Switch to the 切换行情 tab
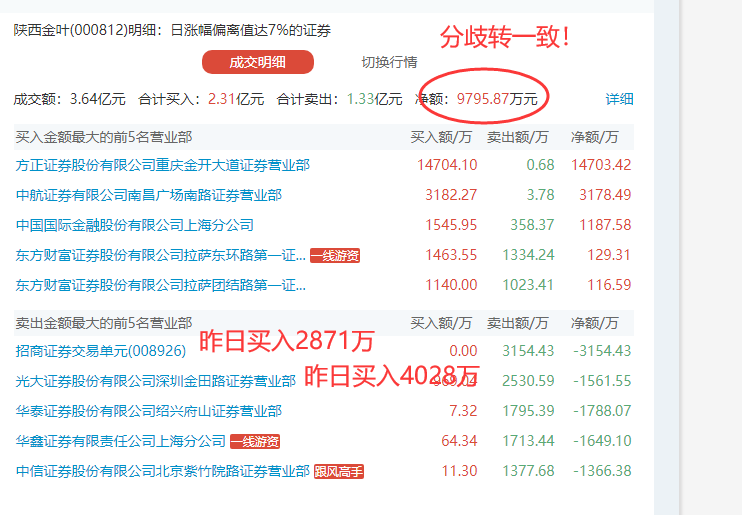This screenshot has width=742, height=515. point(389,62)
